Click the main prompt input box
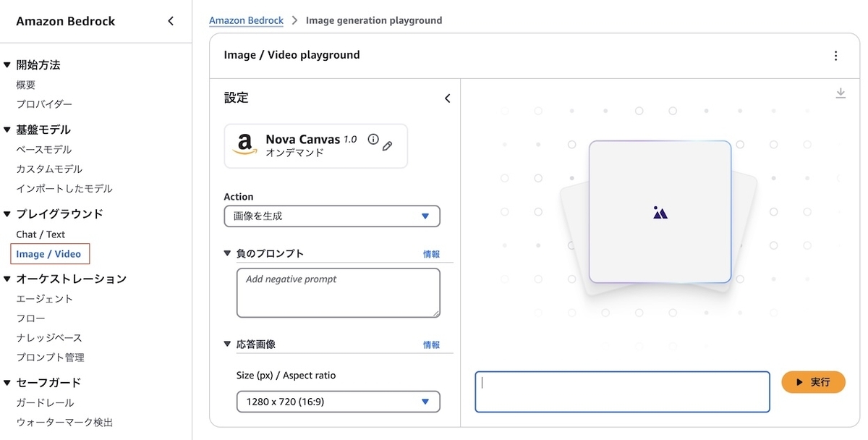Image resolution: width=868 pixels, height=440 pixels. point(622,392)
